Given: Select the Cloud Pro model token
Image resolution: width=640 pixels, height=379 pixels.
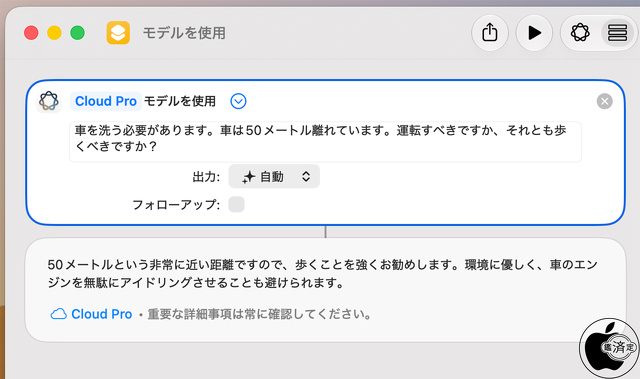Looking at the screenshot, I should coord(106,101).
